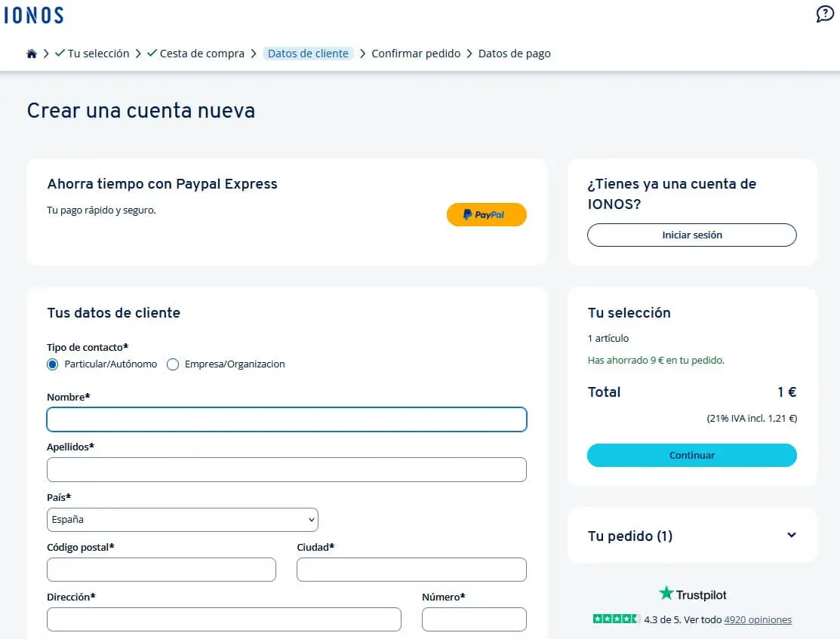Click the checkmark beside Tu selección
Screen dimensions: 840x639
coord(60,53)
